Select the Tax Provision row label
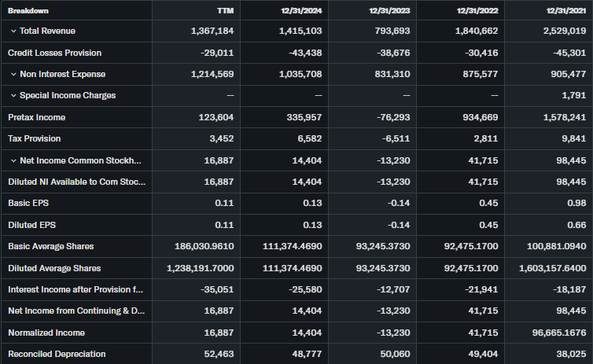Viewport: 593px width, 364px height. point(34,139)
